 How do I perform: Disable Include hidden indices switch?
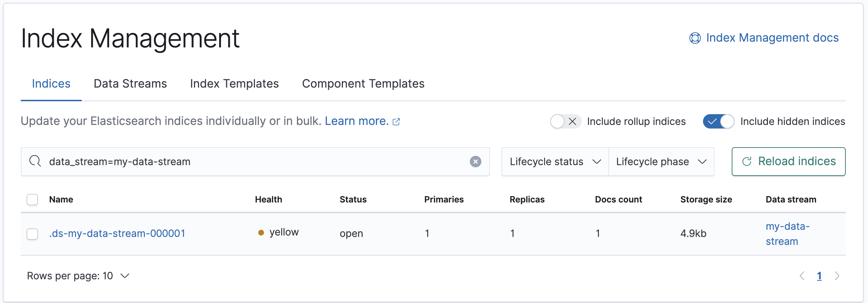coord(718,121)
